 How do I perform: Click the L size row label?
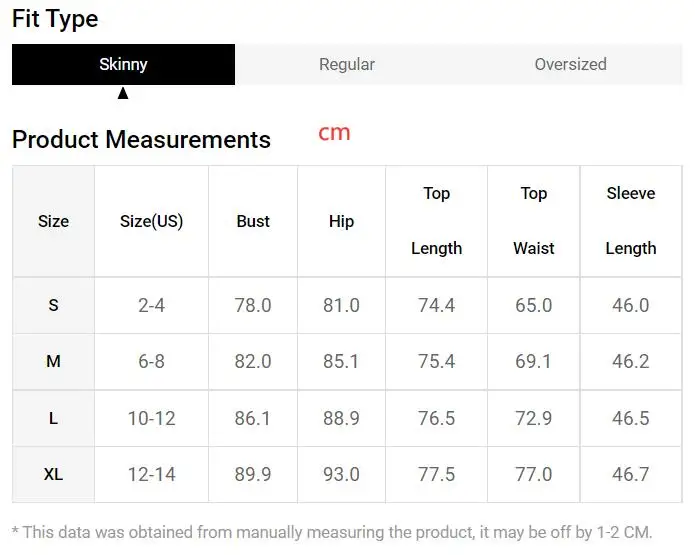pos(54,418)
